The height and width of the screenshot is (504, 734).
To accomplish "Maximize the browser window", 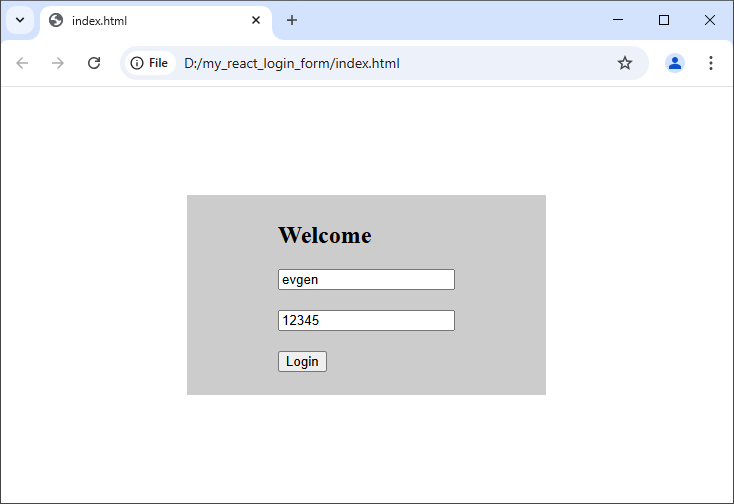I will (664, 20).
